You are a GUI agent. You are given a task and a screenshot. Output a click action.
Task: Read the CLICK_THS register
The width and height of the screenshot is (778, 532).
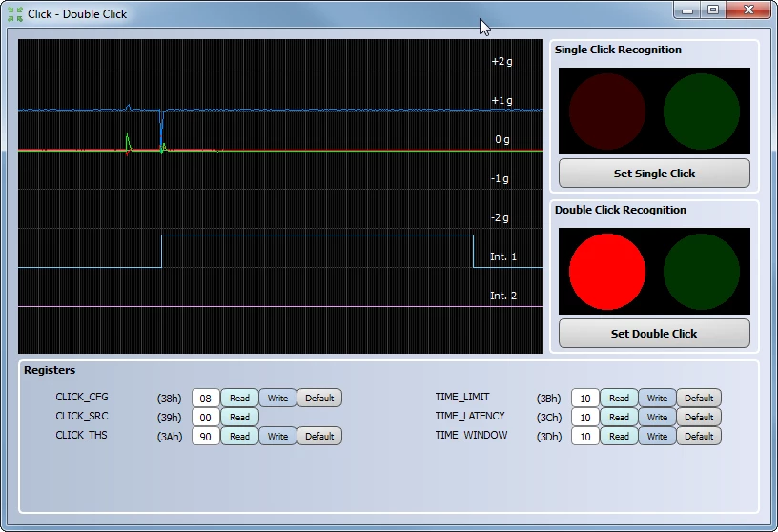pyautogui.click(x=239, y=437)
